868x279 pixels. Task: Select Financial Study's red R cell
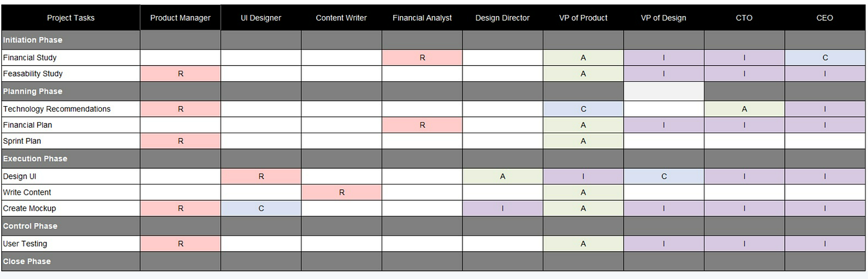[x=422, y=58]
